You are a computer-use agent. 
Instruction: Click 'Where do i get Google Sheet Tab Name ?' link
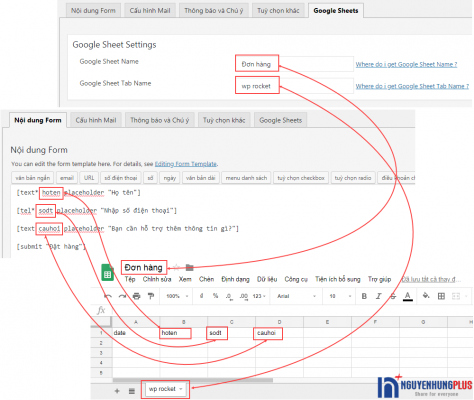pyautogui.click(x=412, y=86)
